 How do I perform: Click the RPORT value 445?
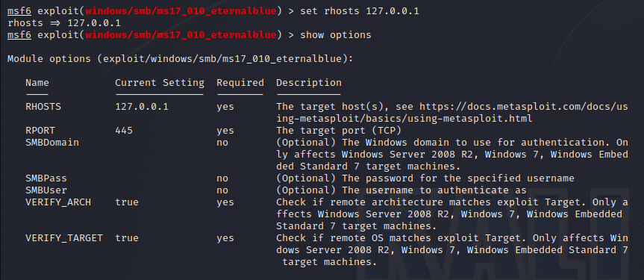[x=124, y=131]
